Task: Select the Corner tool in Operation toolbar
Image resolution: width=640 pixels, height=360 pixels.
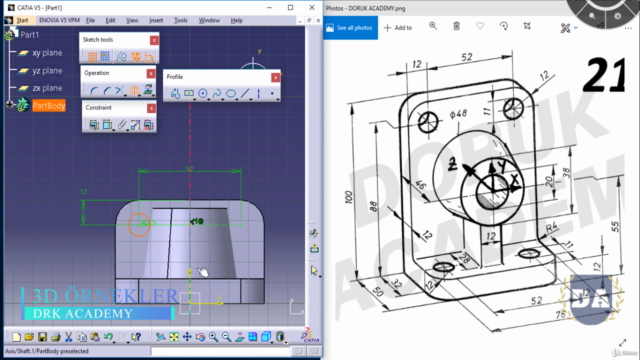Action: [94, 91]
